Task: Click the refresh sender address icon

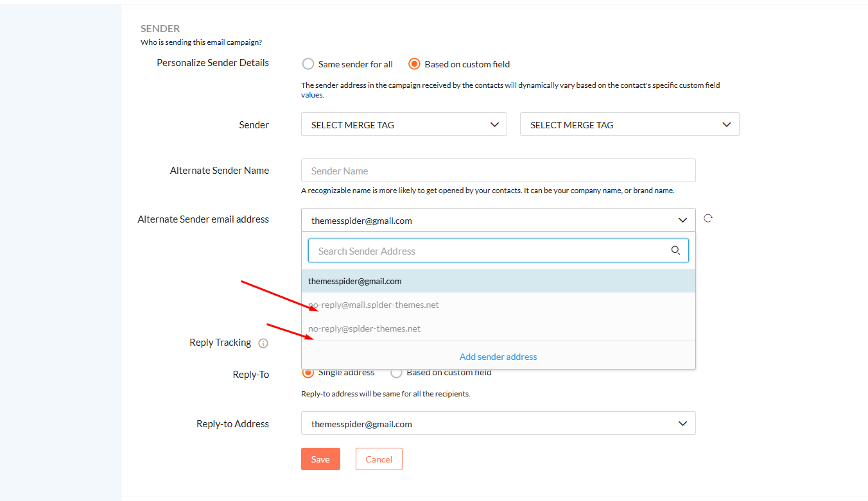Action: click(x=708, y=218)
